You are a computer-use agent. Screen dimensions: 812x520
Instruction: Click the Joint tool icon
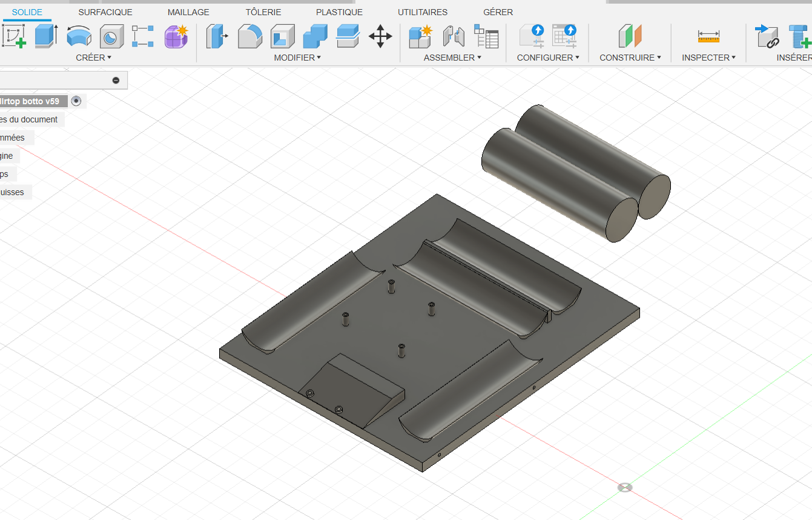[454, 36]
